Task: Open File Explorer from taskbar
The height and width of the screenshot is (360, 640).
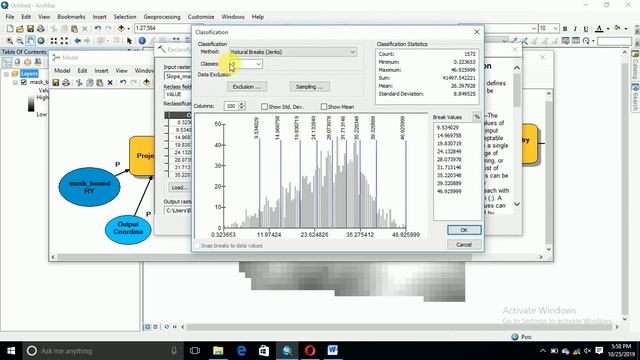Action: pyautogui.click(x=218, y=351)
